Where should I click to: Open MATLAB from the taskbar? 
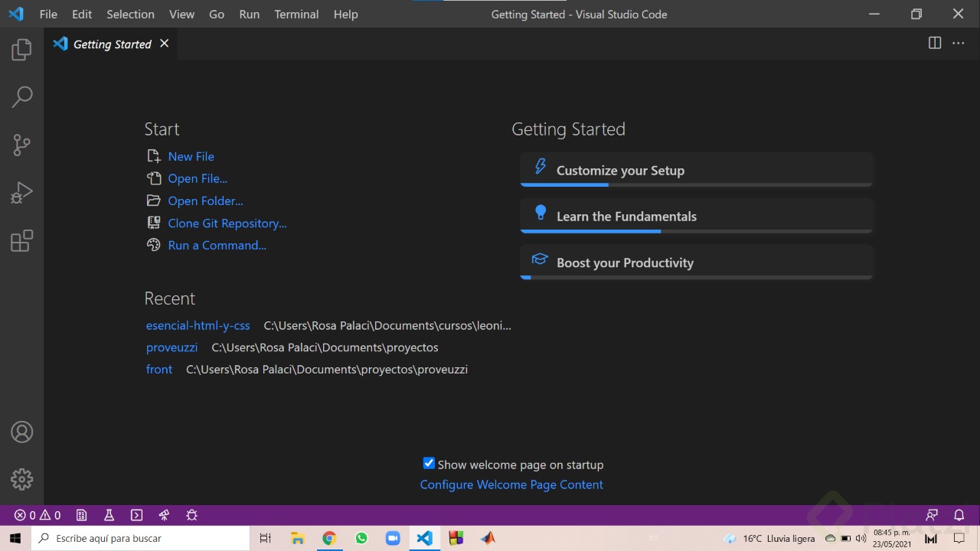[488, 538]
